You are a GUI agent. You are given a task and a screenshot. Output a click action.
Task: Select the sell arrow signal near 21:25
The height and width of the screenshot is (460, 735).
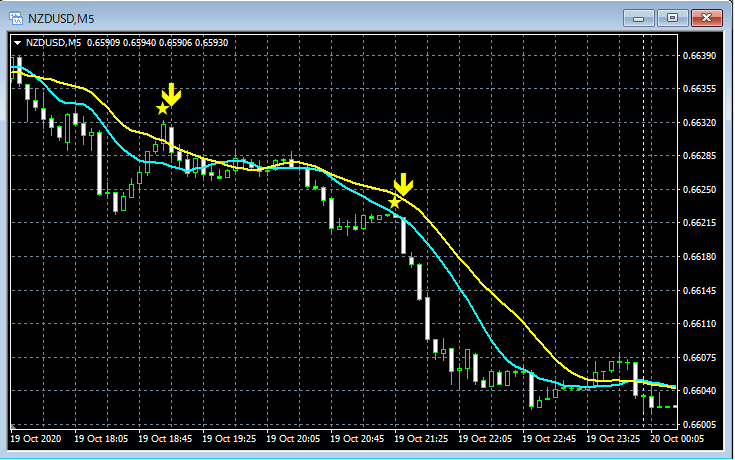tap(403, 184)
